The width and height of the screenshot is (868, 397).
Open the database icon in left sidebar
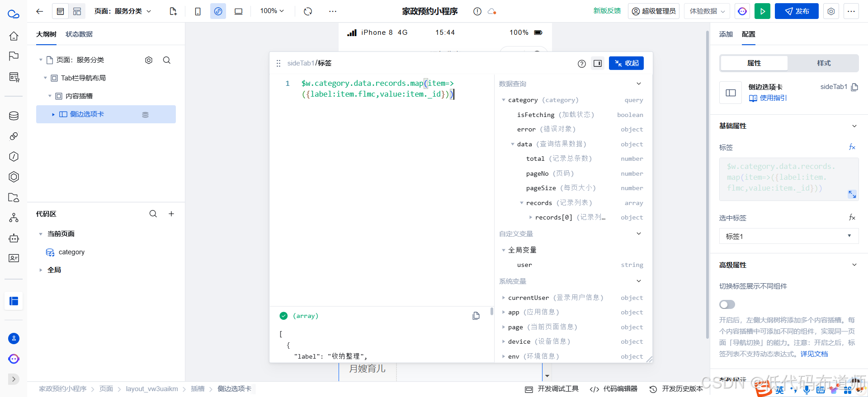coord(14,116)
